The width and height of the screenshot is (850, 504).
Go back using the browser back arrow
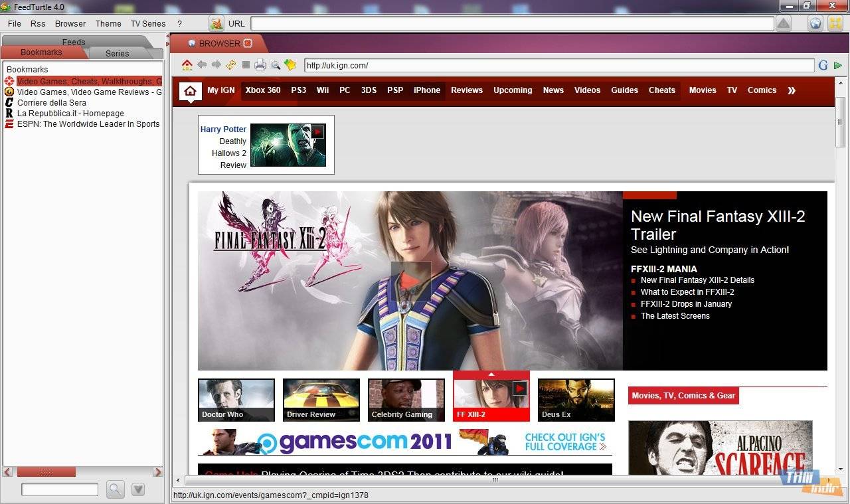coord(202,65)
